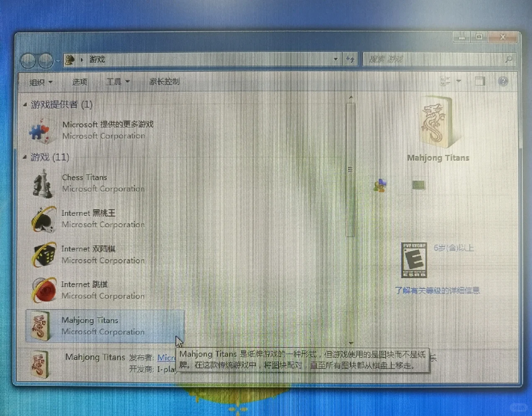Open the 发布者 Microsoft publisher link
This screenshot has height=416, width=532.
coord(167,357)
